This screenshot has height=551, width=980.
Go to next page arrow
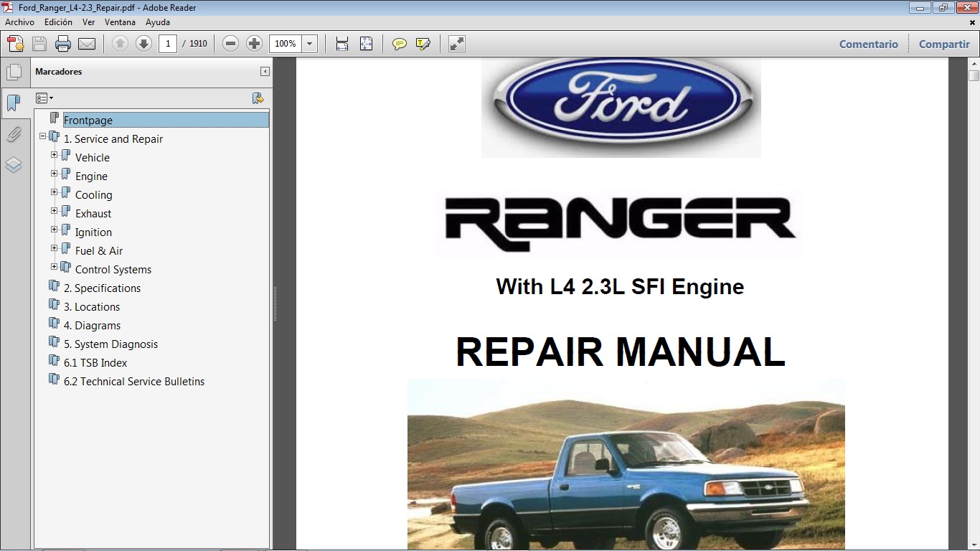click(x=143, y=44)
